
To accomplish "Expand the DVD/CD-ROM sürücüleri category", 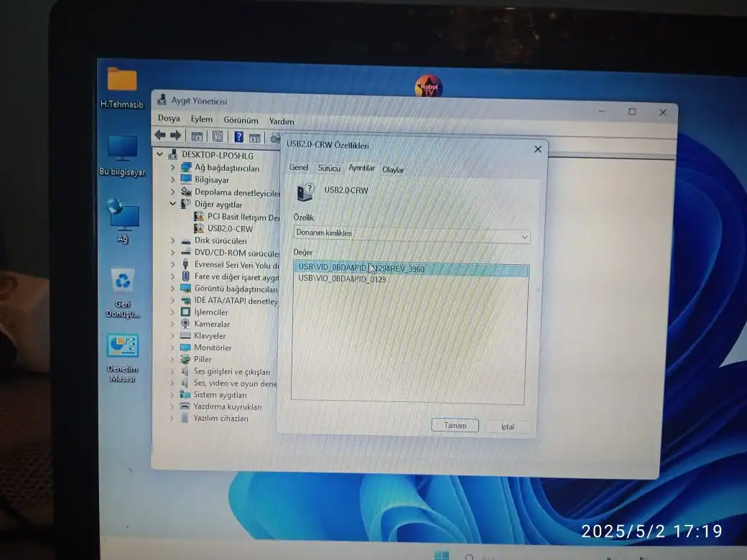I will click(173, 253).
